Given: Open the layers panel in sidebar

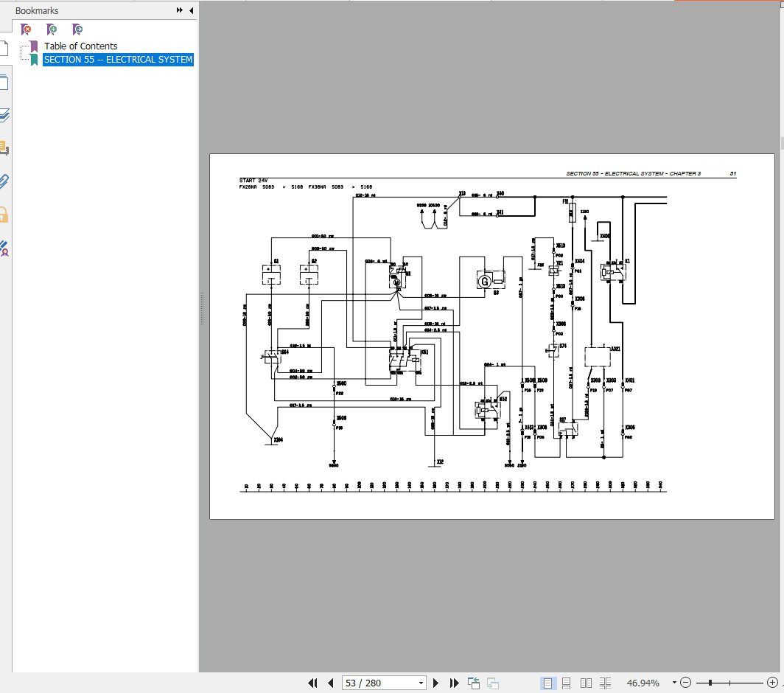Looking at the screenshot, I should pos(4,115).
